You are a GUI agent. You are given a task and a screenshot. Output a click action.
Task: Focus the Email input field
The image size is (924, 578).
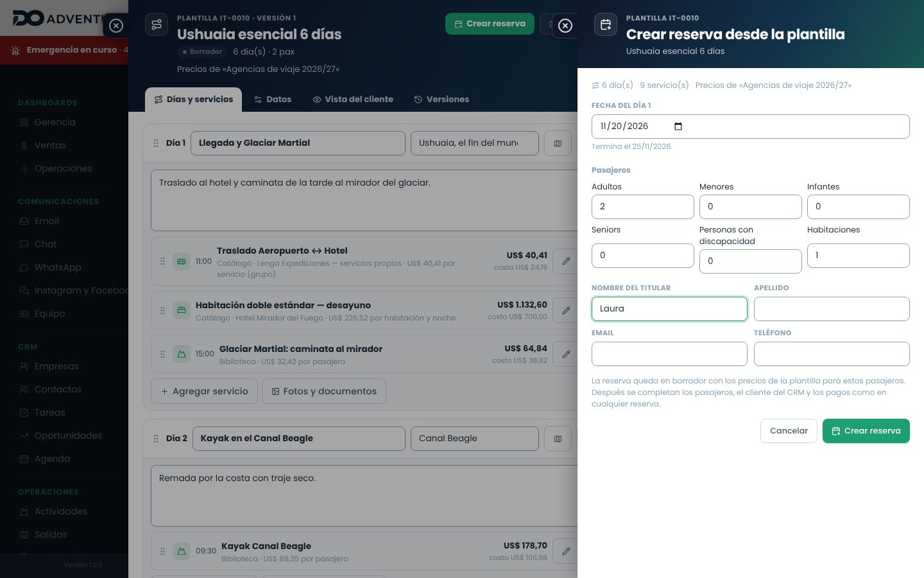[x=669, y=354]
